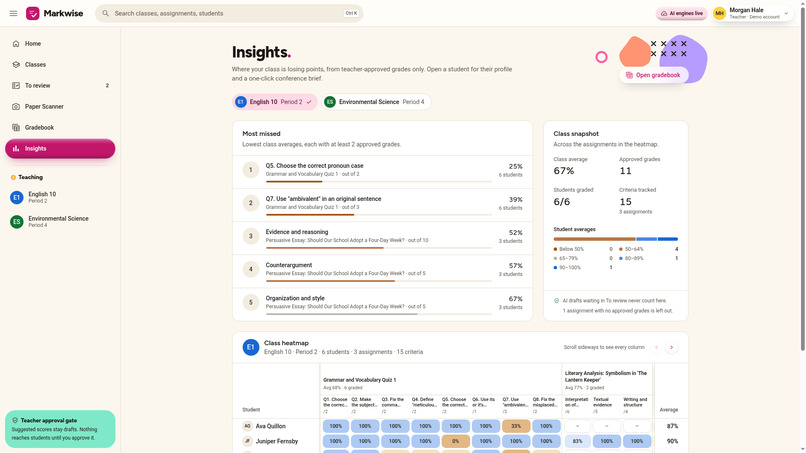Open the hamburger menu icon
The image size is (806, 453).
[13, 13]
